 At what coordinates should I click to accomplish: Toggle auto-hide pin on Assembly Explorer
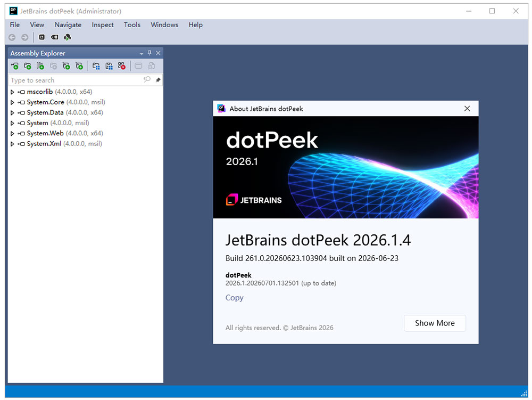(149, 53)
